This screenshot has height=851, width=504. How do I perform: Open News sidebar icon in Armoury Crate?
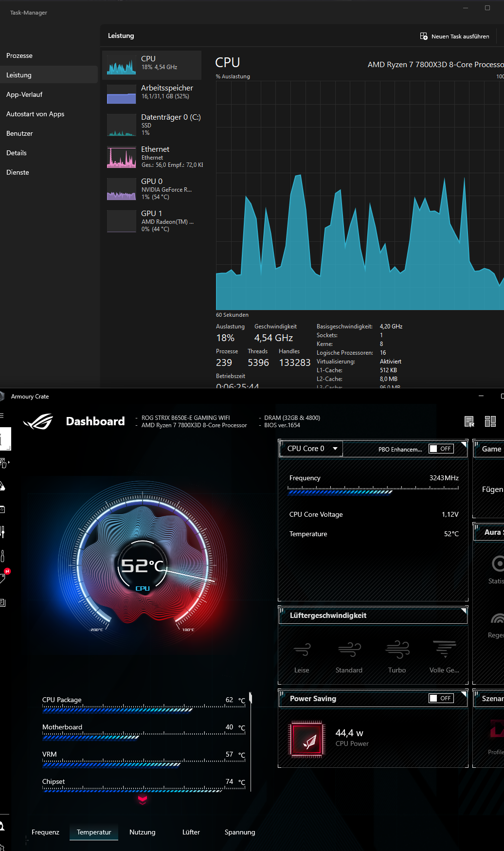[2, 602]
